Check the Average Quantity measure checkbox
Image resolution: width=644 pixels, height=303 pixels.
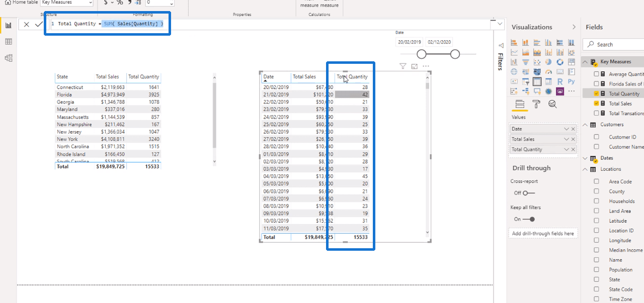(x=597, y=74)
